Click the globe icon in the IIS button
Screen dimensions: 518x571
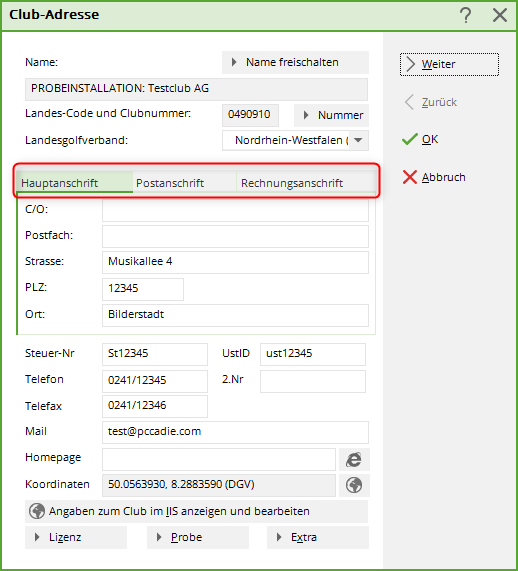[x=37, y=511]
